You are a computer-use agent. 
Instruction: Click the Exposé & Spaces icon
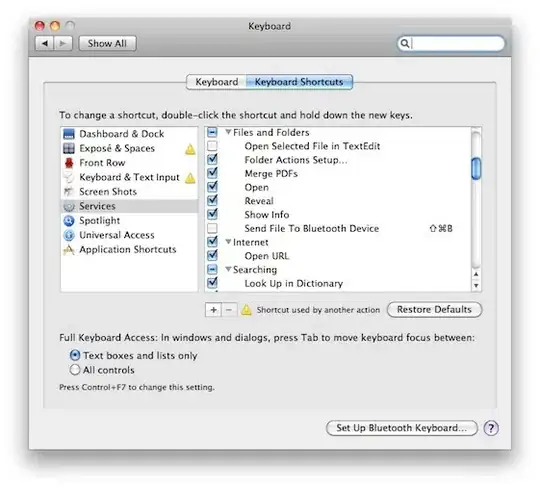coord(69,148)
